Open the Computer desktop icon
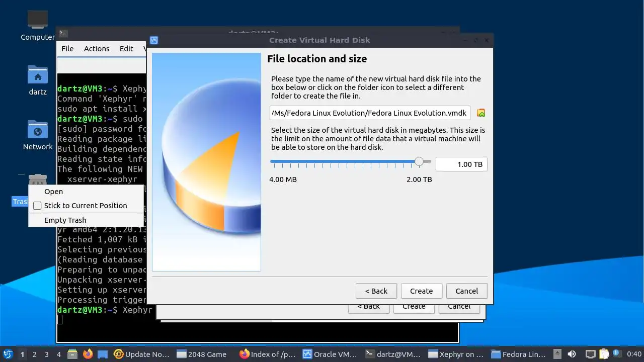 (38, 25)
